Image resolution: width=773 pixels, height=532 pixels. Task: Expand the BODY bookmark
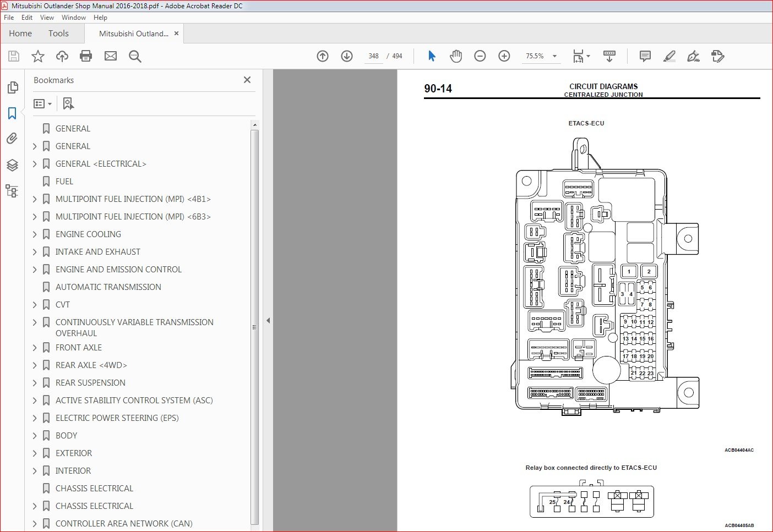click(x=35, y=436)
